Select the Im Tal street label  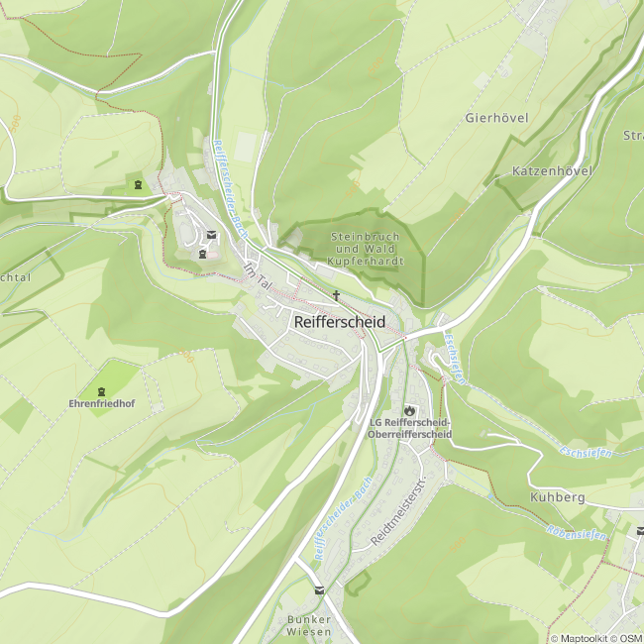(258, 276)
